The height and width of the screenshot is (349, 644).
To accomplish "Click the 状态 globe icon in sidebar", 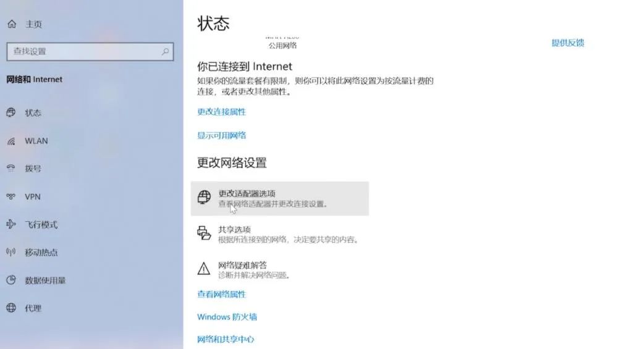I will (11, 112).
